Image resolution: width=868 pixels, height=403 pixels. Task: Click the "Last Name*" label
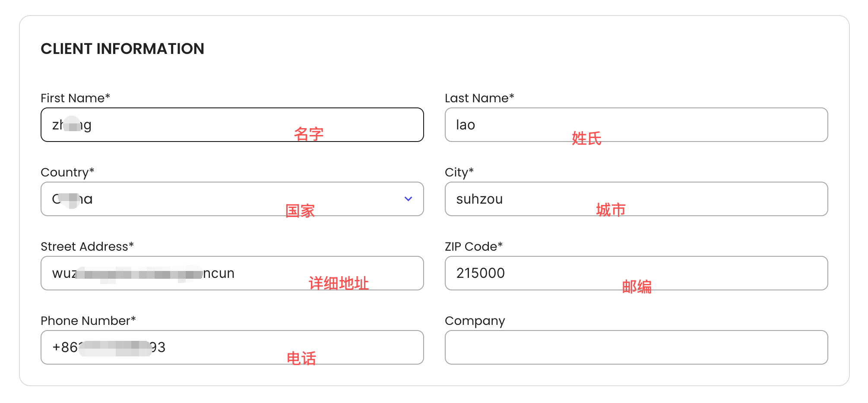pos(479,98)
